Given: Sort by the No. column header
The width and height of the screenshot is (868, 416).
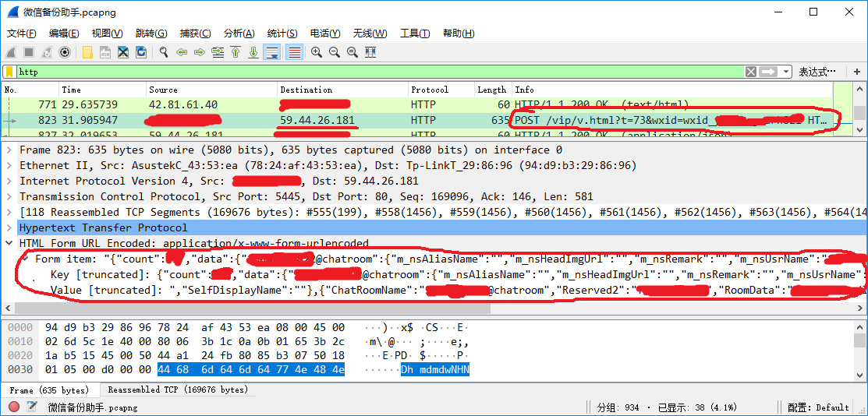Looking at the screenshot, I should [x=30, y=90].
